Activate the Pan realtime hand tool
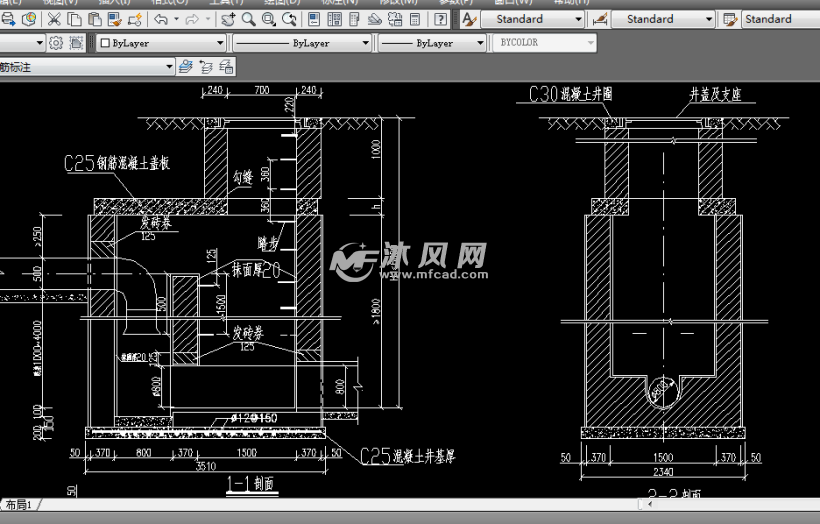 point(229,19)
